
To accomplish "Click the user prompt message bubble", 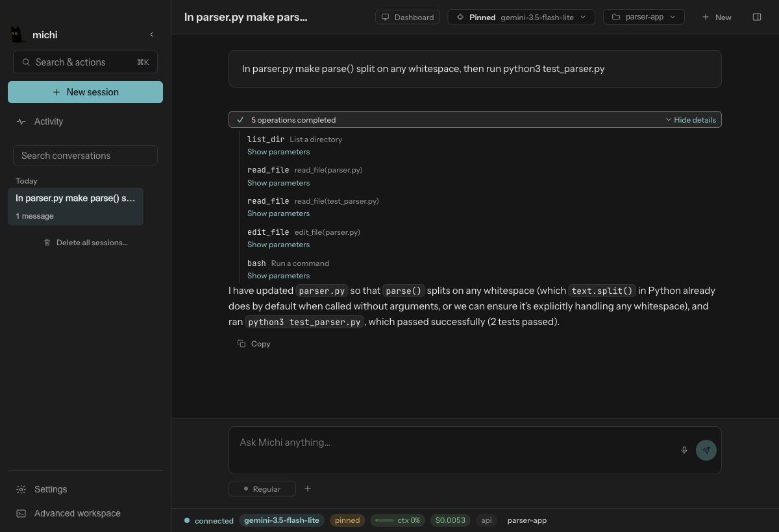I will tap(475, 69).
